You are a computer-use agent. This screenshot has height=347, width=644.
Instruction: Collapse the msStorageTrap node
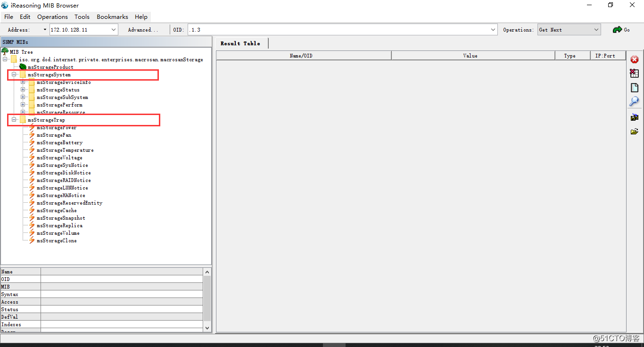pos(14,120)
